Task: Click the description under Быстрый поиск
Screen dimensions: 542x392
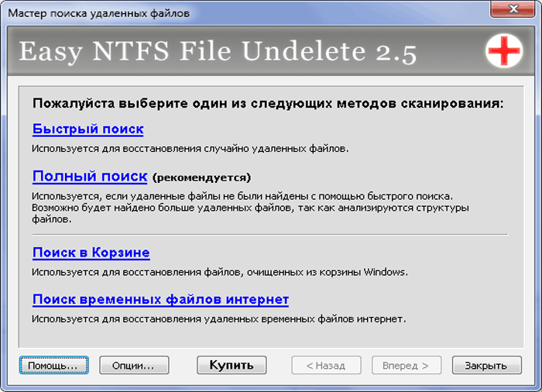Action: 190,149
